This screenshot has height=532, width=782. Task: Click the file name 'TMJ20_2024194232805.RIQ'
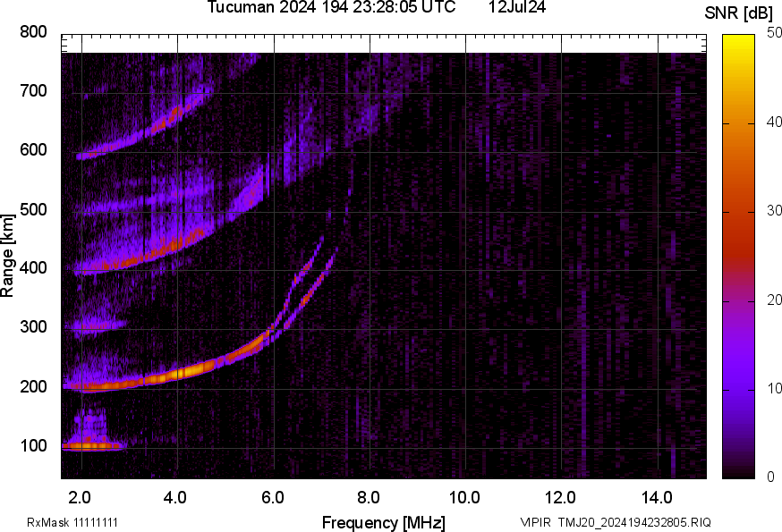point(634,522)
